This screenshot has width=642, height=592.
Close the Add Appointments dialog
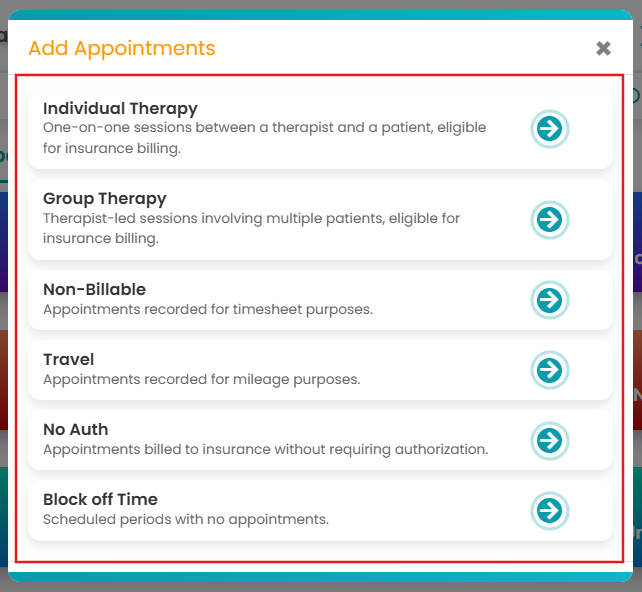click(603, 48)
